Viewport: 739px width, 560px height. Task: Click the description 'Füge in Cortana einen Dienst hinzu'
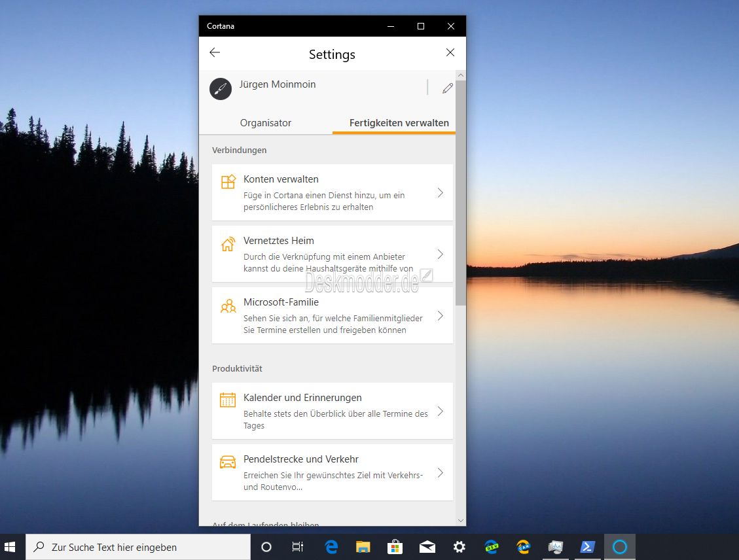tap(324, 201)
